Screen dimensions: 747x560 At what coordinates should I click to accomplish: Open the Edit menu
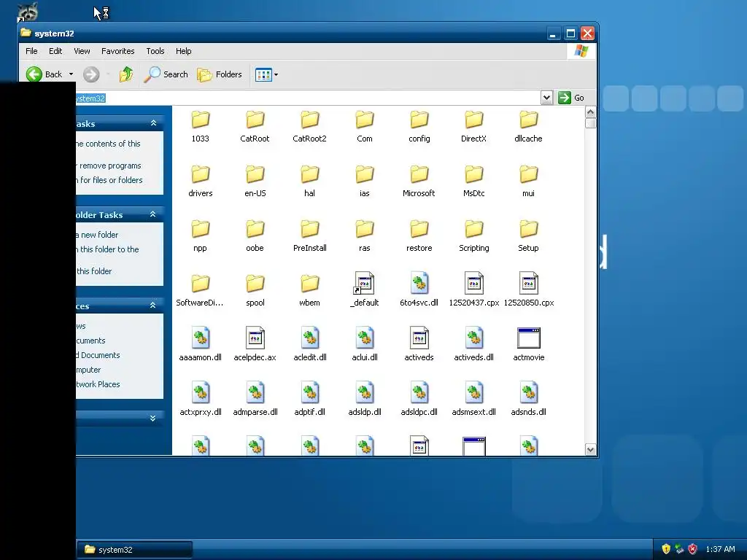point(55,51)
